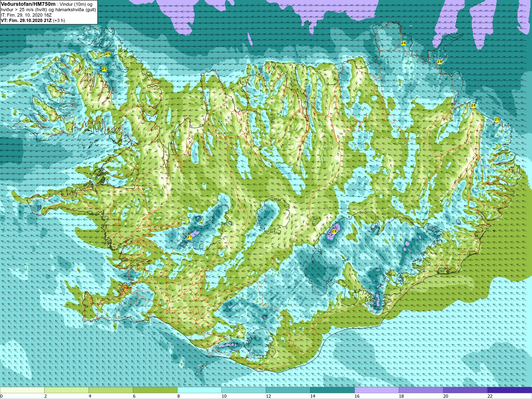This screenshot has width=532, height=399.
Task: Click the legend scale value 0
Action: point(1,396)
